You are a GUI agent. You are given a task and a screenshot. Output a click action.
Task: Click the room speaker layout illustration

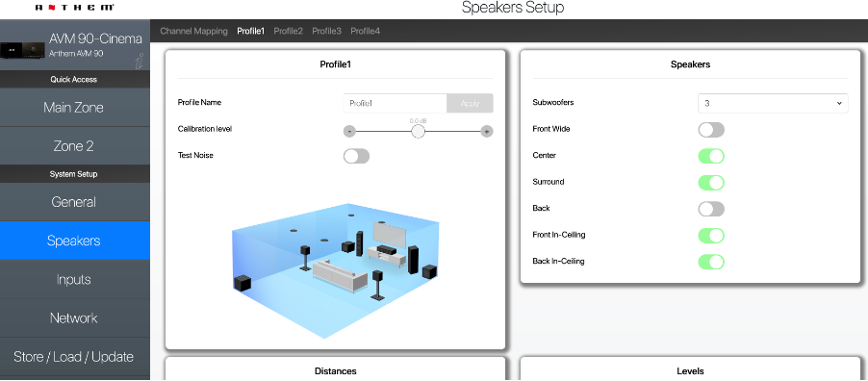pos(336,270)
